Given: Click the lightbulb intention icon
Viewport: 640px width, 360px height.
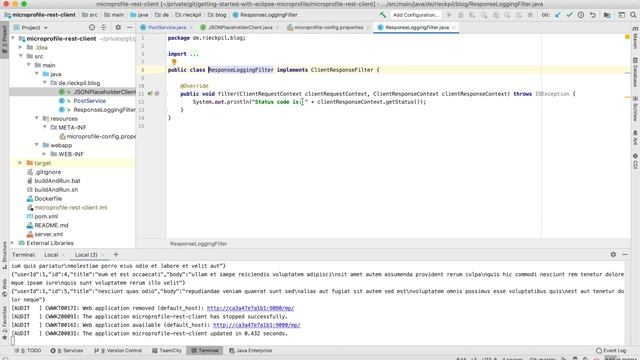Looking at the screenshot, I should (174, 62).
